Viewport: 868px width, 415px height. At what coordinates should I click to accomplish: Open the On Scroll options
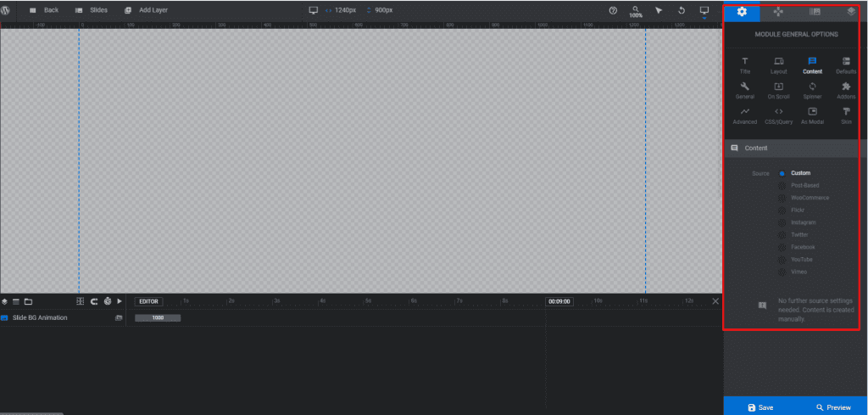click(x=778, y=91)
